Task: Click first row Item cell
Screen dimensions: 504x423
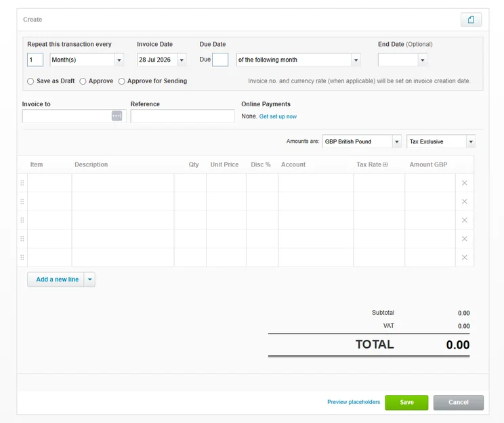Action: (50, 183)
